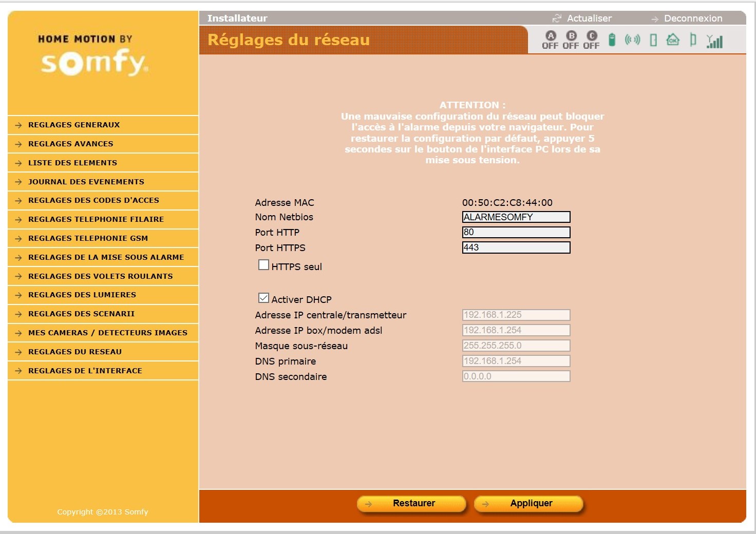Click the house OK status icon
The width and height of the screenshot is (756, 534).
673,40
